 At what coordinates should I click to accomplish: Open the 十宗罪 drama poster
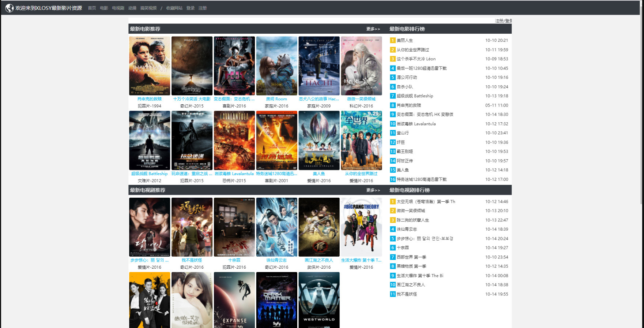[234, 227]
